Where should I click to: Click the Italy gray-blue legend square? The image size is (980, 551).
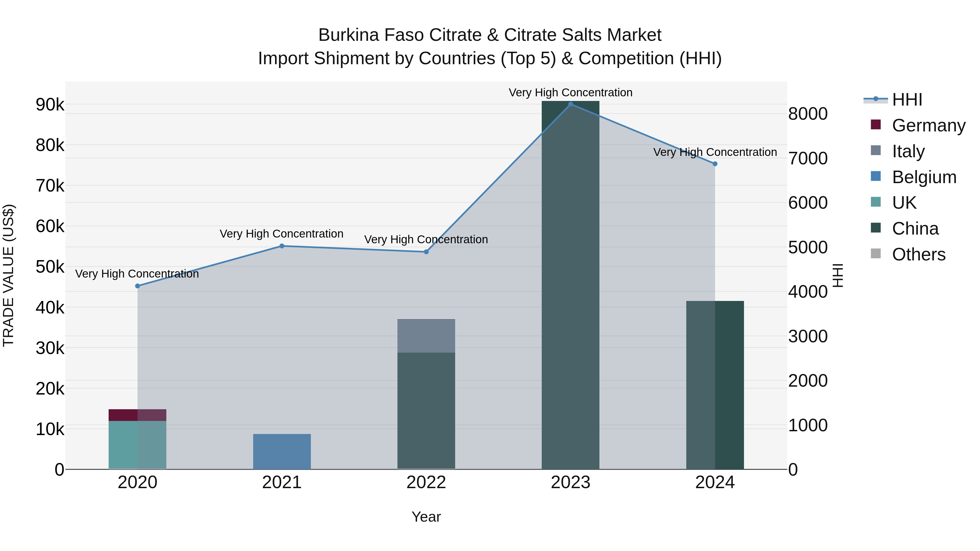point(876,150)
